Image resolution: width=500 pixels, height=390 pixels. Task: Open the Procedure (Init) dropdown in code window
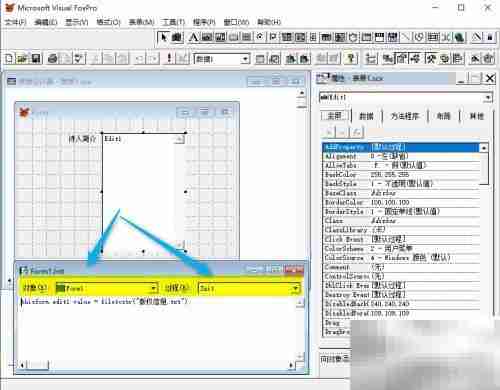tap(295, 288)
